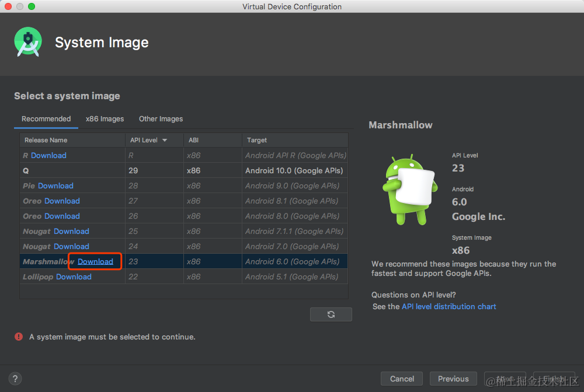Open the x86 Images tab
The width and height of the screenshot is (584, 392).
(105, 118)
